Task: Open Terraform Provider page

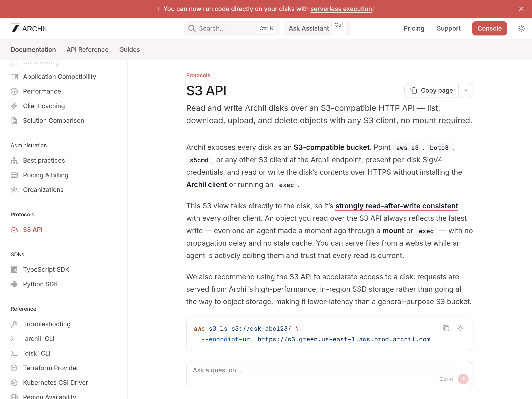Action: click(51, 368)
